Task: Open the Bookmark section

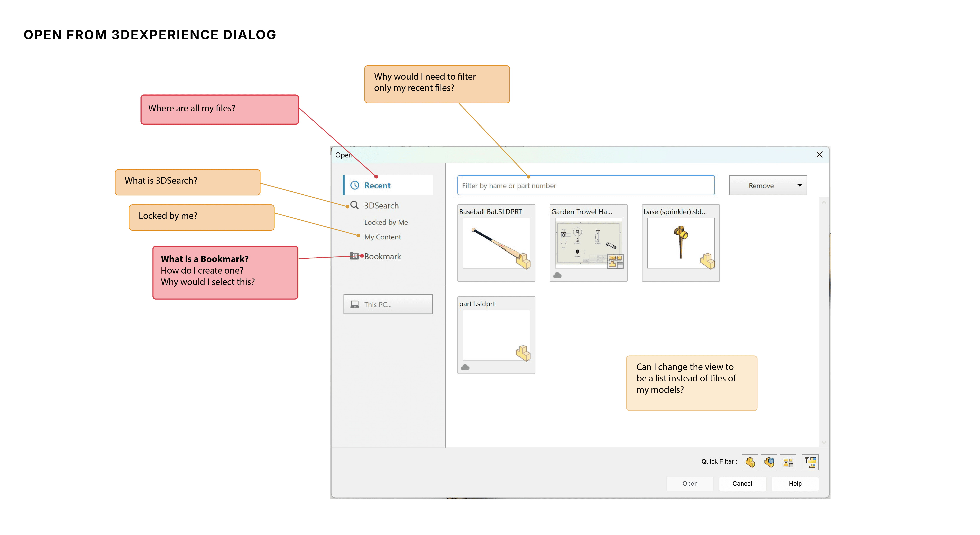Action: click(x=382, y=256)
